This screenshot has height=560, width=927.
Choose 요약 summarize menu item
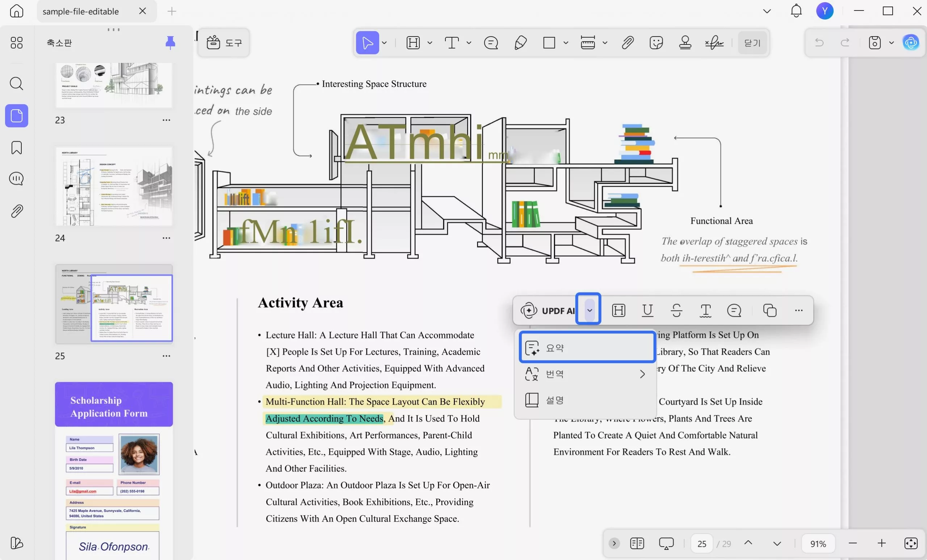[587, 348]
